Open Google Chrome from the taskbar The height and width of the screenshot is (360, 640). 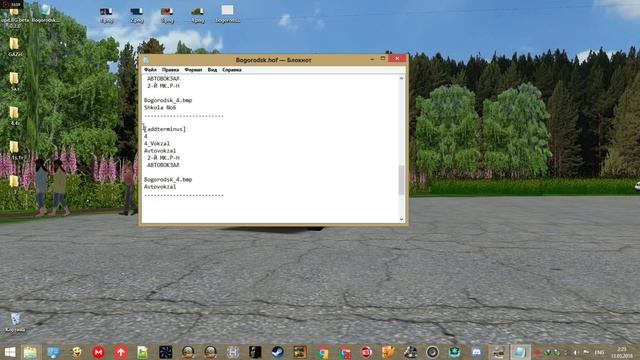click(x=323, y=352)
